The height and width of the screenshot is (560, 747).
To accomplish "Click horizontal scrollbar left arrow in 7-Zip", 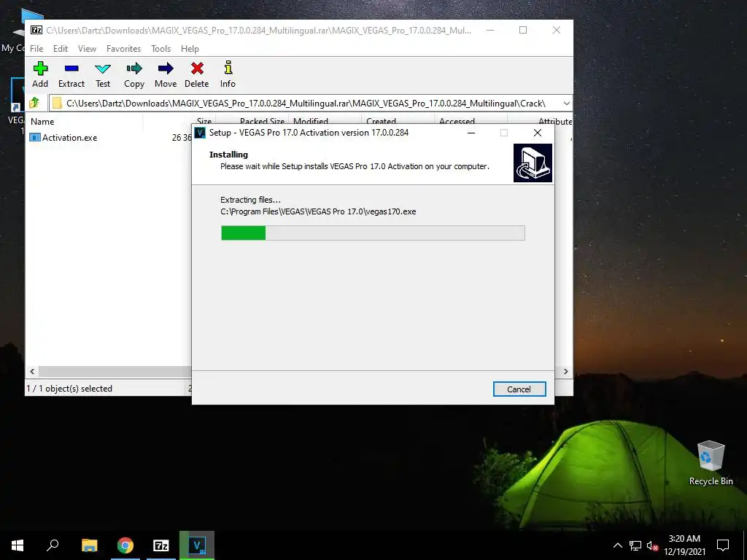I will coord(32,371).
